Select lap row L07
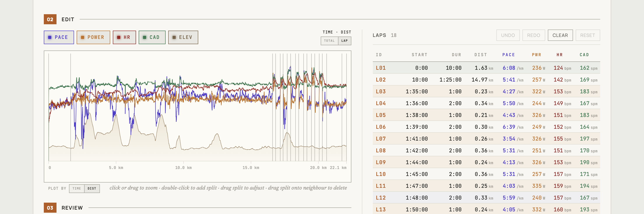644x214 pixels. click(486, 139)
